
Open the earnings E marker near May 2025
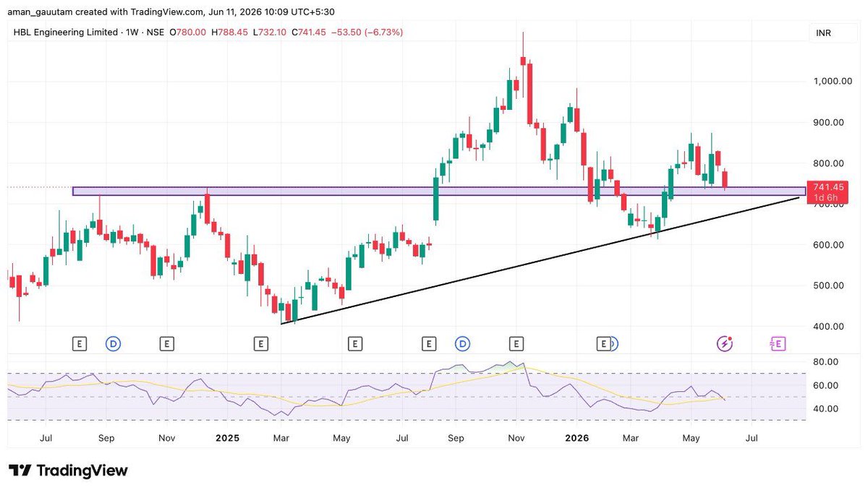354,344
